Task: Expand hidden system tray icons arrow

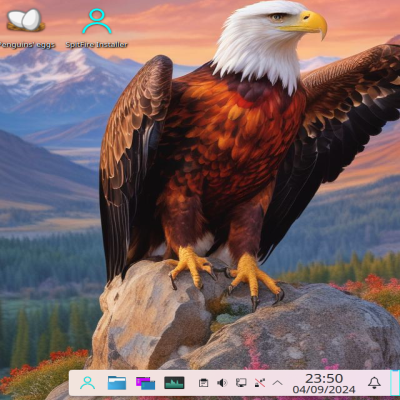Action: point(278,383)
